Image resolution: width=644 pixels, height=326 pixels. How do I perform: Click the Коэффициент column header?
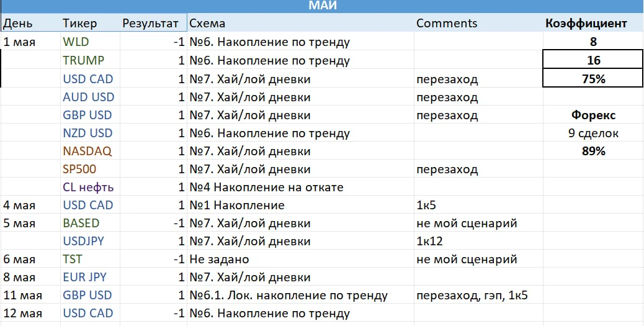[594, 23]
